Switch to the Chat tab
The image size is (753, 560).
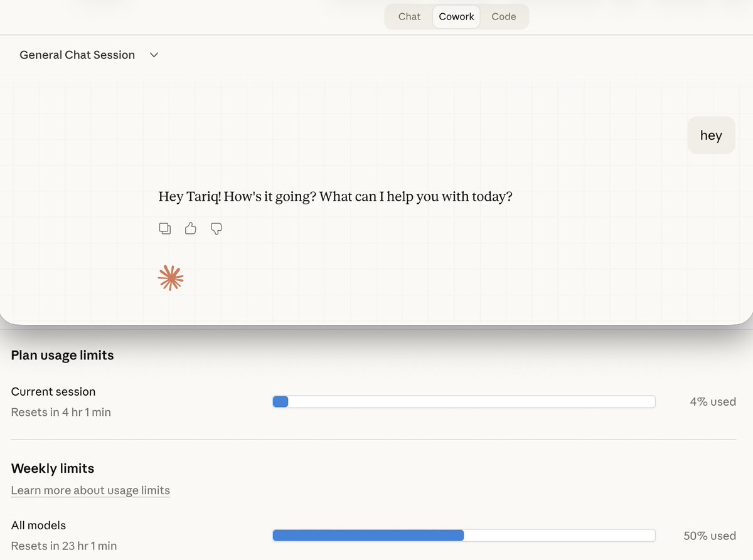pos(409,17)
